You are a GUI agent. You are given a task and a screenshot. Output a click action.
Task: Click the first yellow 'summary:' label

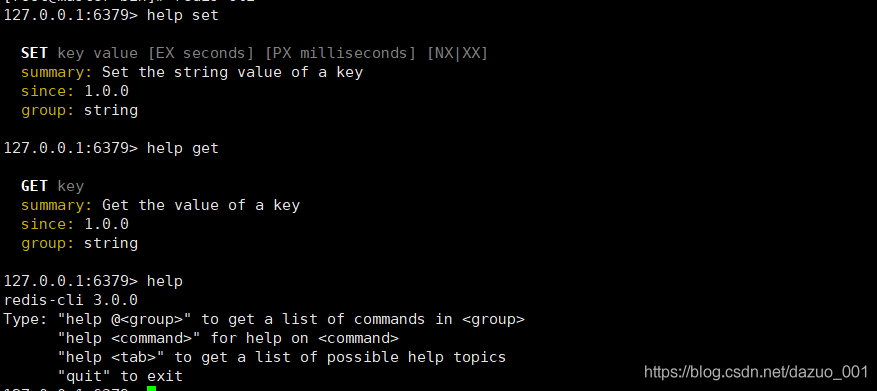(56, 72)
